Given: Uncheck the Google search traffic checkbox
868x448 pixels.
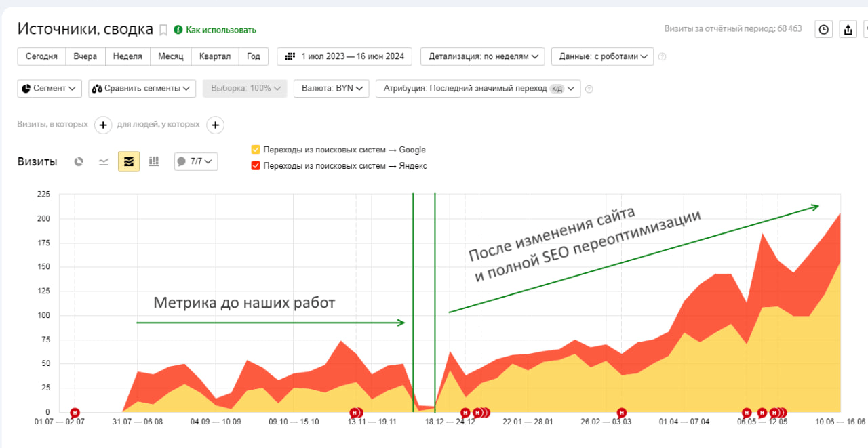Looking at the screenshot, I should [256, 150].
